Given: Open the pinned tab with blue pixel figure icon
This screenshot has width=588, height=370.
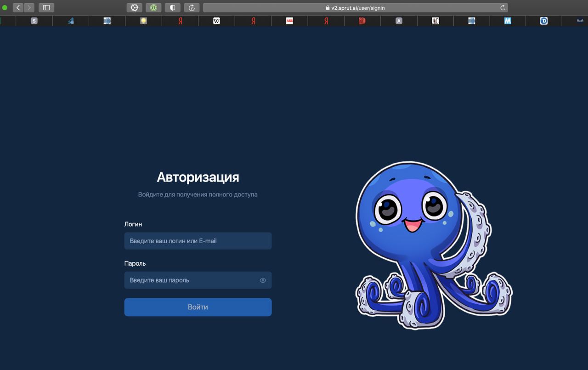Looking at the screenshot, I should pyautogui.click(x=71, y=21).
